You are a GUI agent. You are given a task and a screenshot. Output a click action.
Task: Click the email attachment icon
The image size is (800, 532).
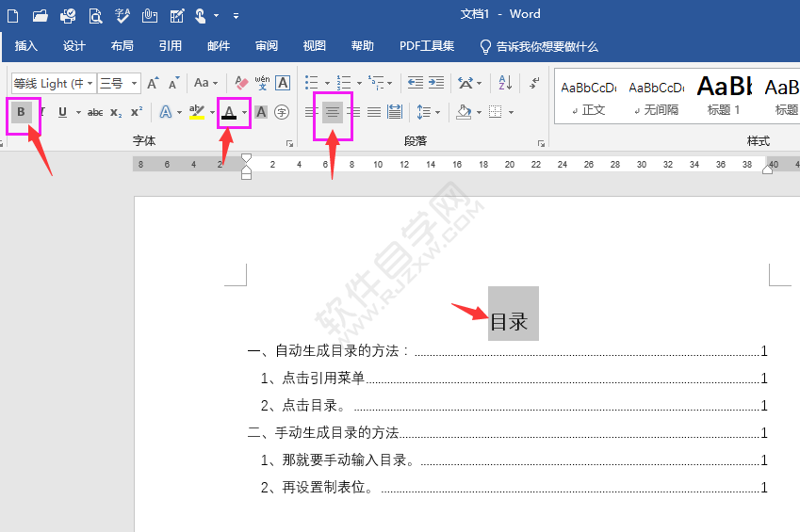[x=150, y=16]
